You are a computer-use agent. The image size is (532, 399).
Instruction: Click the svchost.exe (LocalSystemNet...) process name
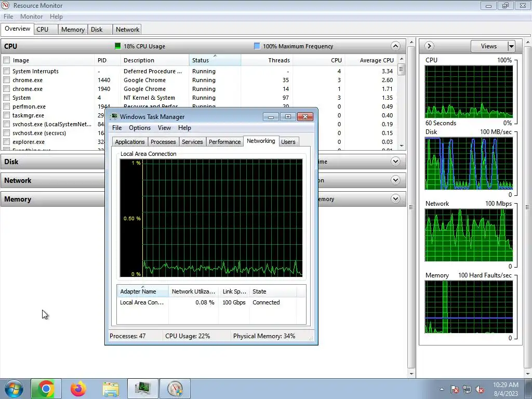[52, 124]
